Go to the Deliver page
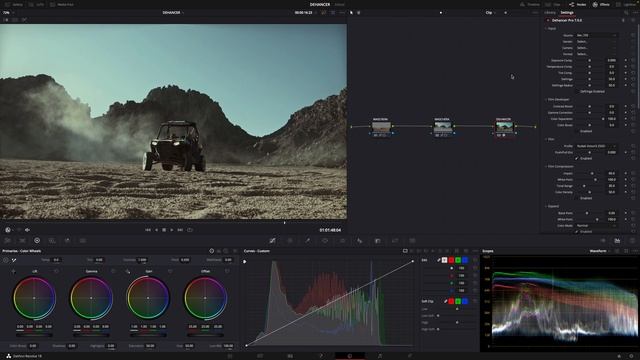640x360 pixels. 410,356
